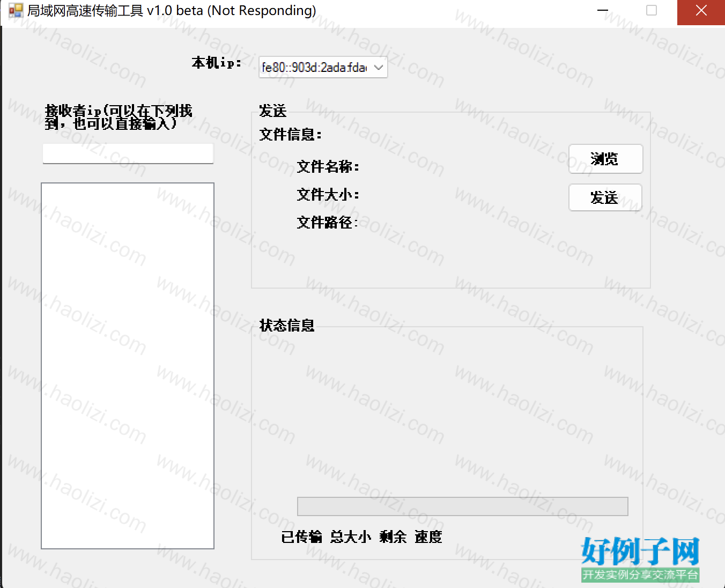
Task: Click the transfer progress bar
Action: (x=463, y=506)
